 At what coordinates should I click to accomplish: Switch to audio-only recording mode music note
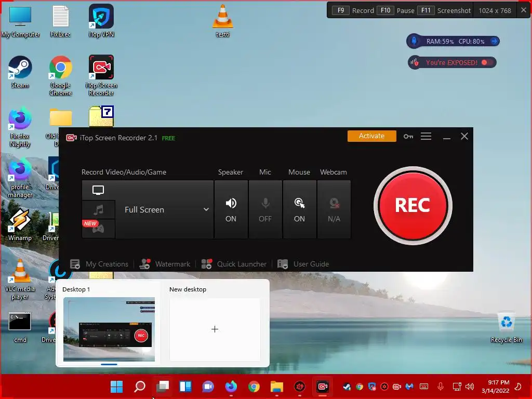[x=98, y=210]
